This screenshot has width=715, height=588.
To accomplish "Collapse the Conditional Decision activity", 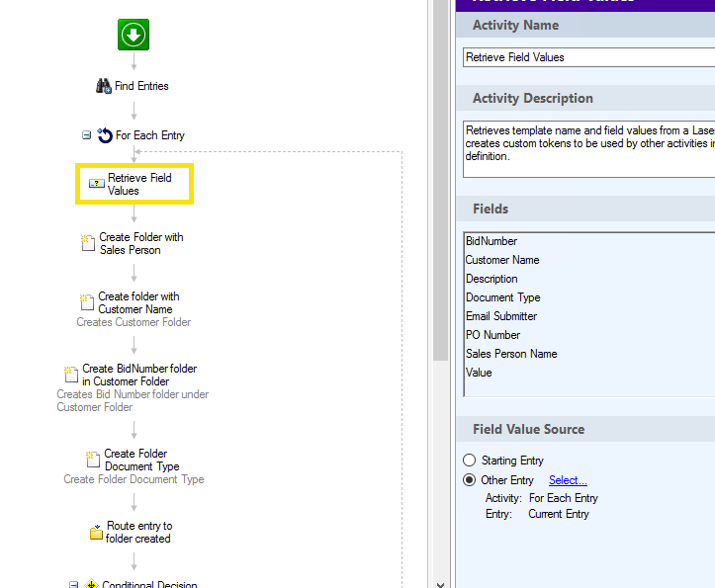I will [x=73, y=584].
